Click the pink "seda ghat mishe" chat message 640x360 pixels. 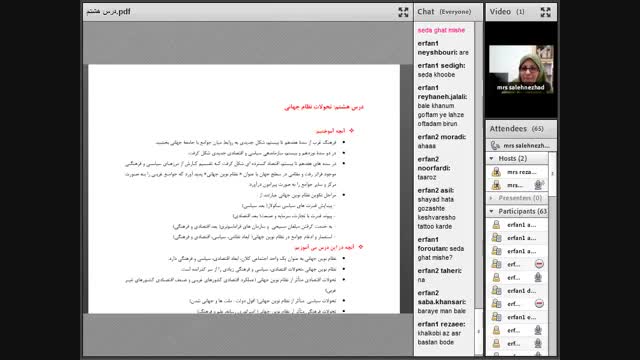click(x=441, y=30)
